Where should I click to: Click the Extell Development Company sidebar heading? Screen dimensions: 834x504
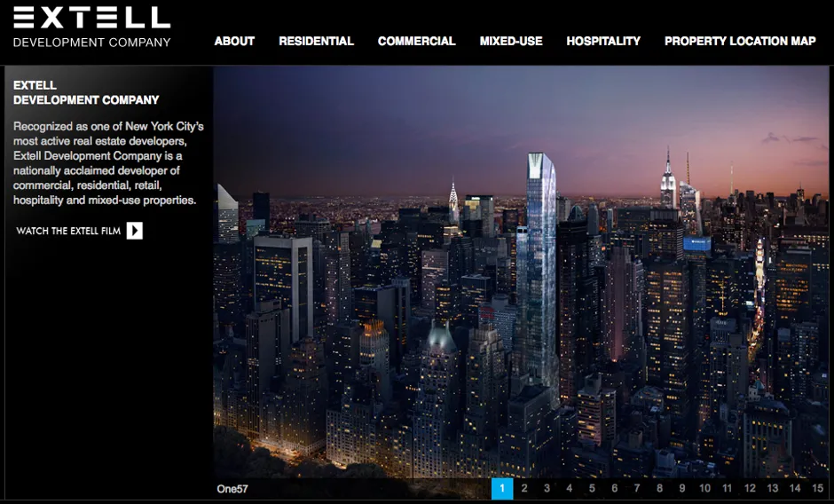coord(86,92)
